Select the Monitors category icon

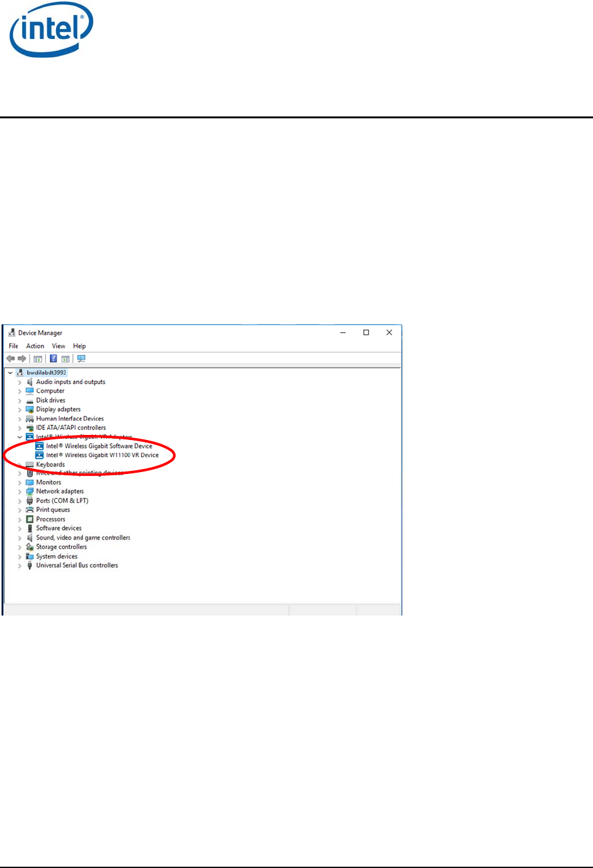point(30,482)
